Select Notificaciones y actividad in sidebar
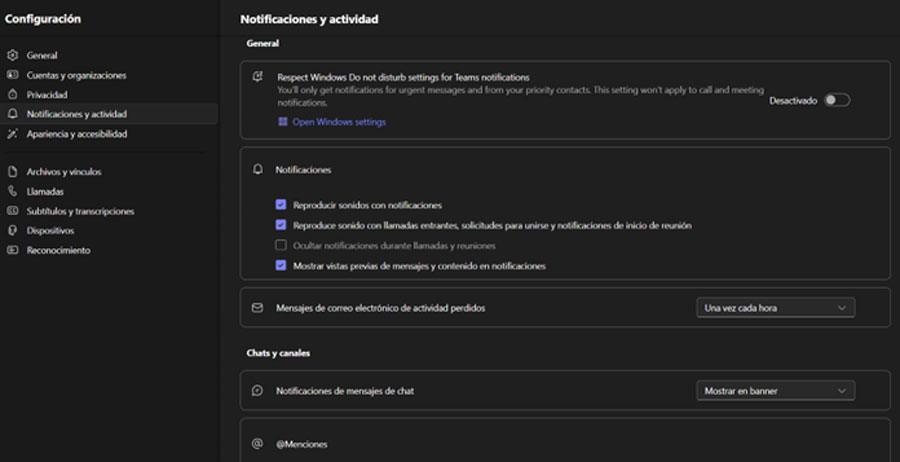This screenshot has width=900, height=462. [x=77, y=114]
